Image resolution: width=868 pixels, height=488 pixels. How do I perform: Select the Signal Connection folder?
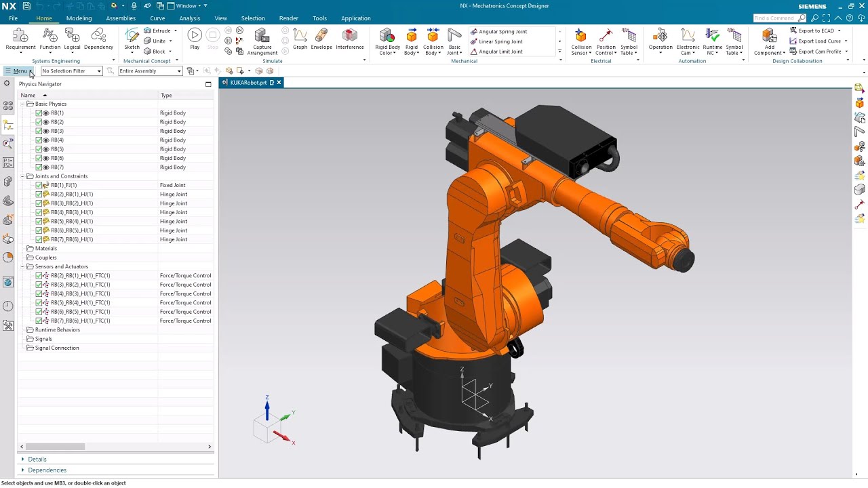[57, 348]
